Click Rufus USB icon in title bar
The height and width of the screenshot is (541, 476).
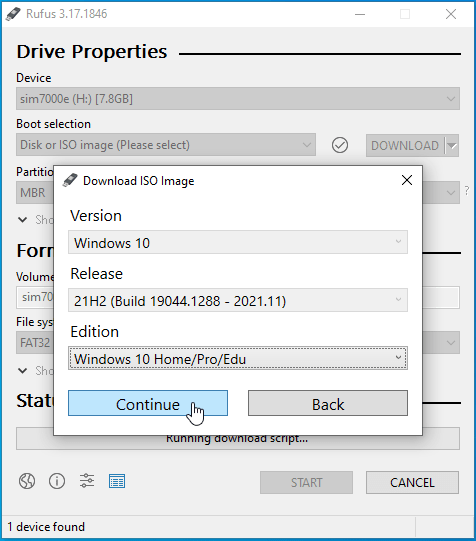13,14
